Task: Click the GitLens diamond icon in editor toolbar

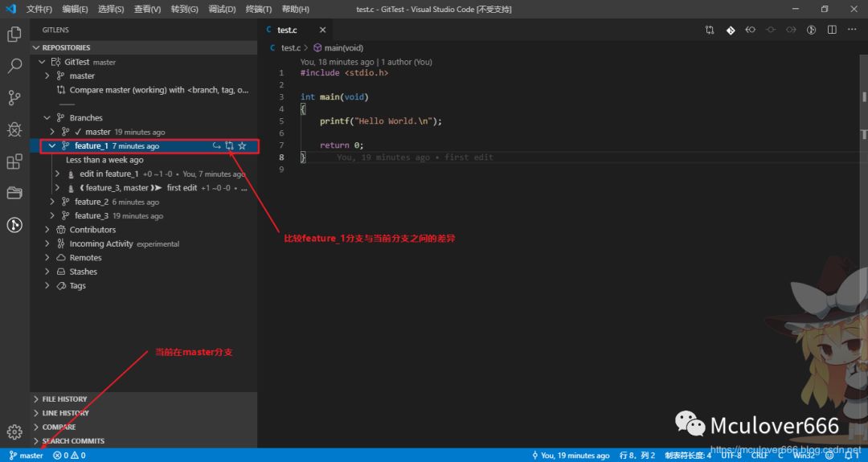Action: click(x=731, y=30)
